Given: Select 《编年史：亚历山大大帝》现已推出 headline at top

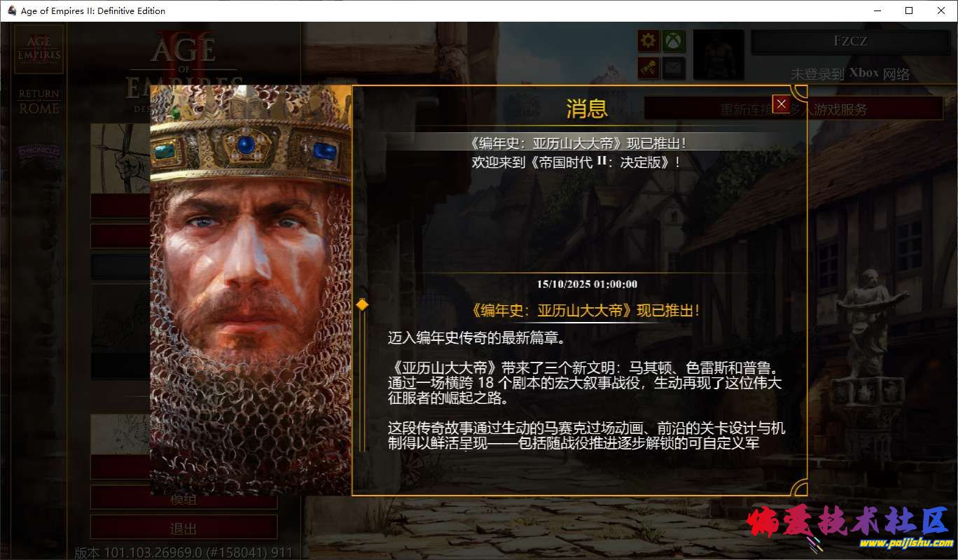Looking at the screenshot, I should (x=578, y=143).
